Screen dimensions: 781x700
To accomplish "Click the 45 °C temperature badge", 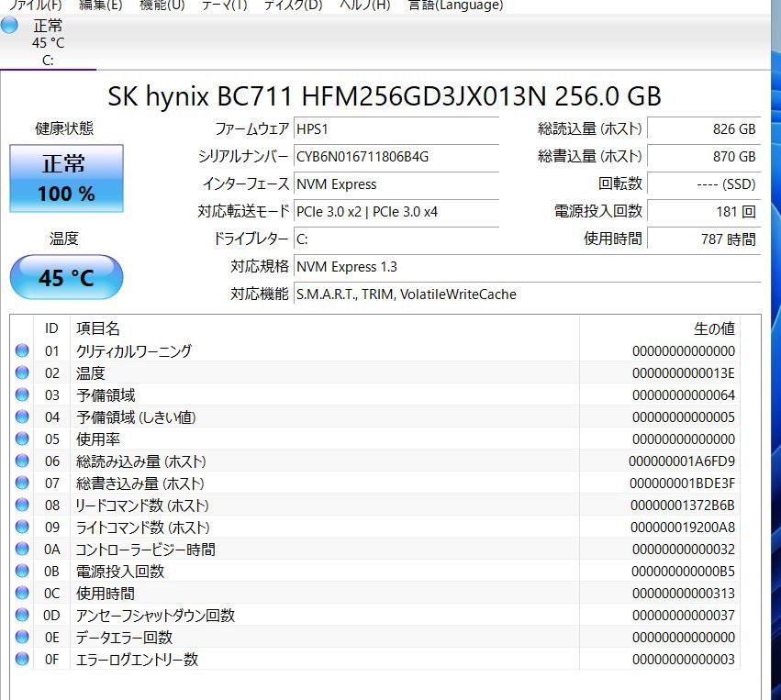I will tap(65, 276).
